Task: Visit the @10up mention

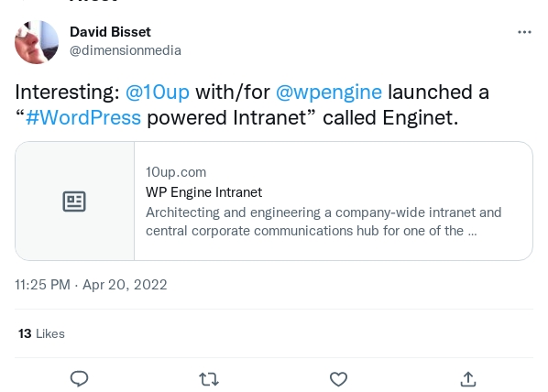Action: tap(158, 93)
